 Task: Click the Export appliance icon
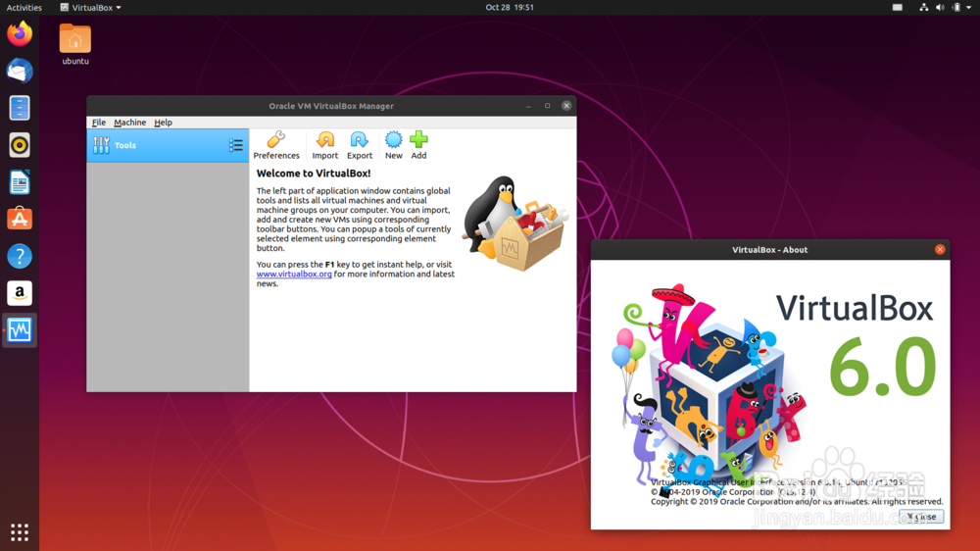360,145
